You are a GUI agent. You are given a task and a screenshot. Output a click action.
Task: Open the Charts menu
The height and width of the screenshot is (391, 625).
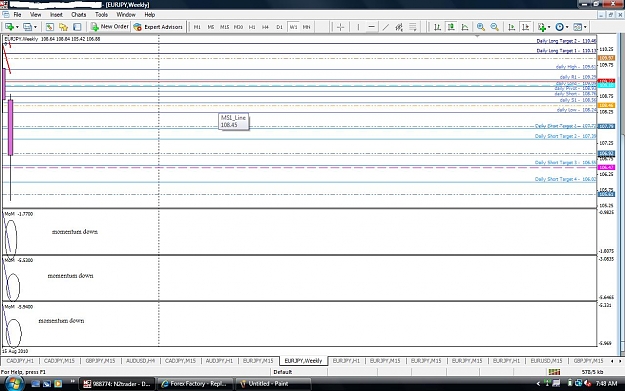tap(79, 14)
